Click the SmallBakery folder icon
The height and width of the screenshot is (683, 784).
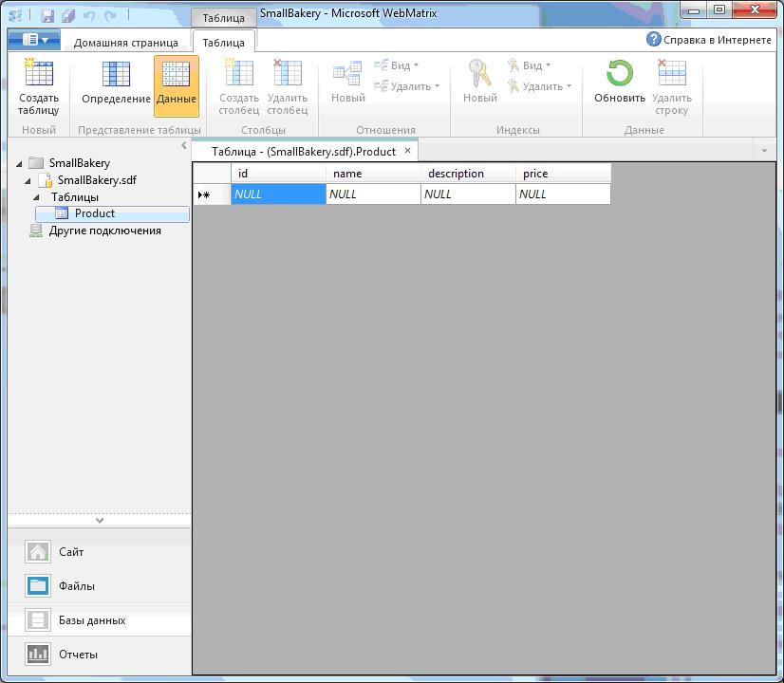36,163
